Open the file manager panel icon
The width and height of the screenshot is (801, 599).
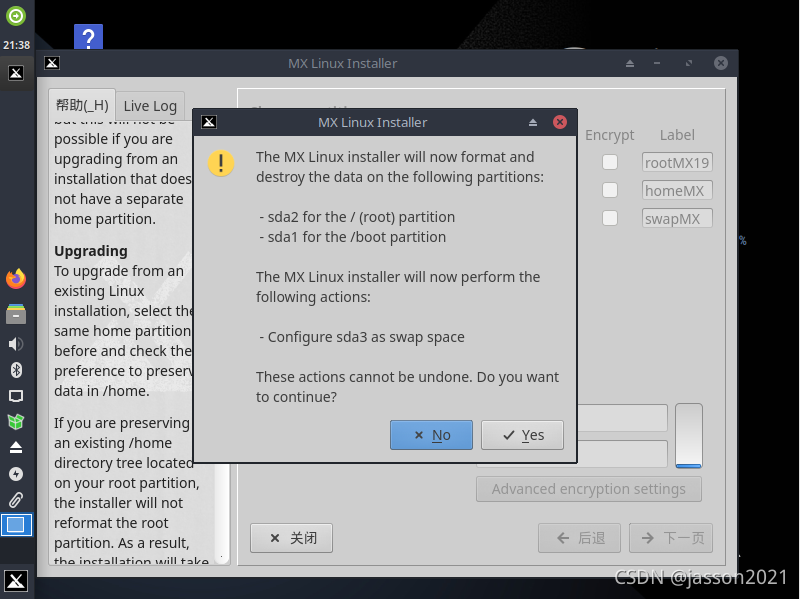(x=16, y=314)
